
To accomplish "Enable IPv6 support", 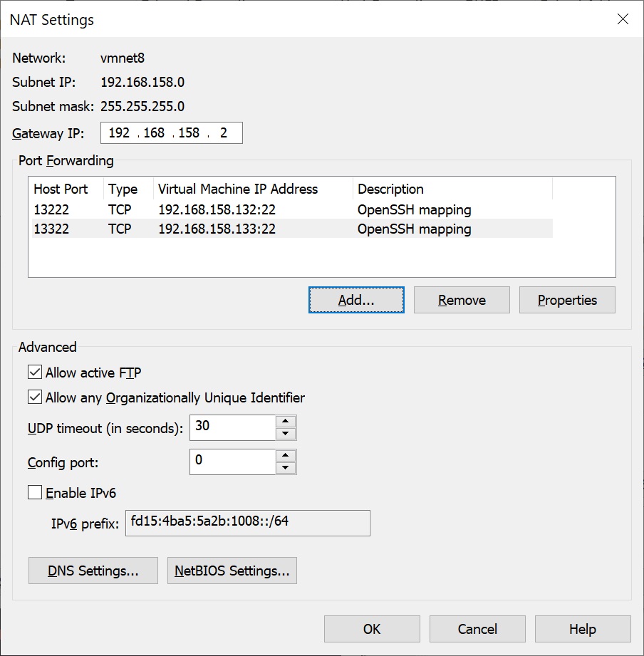I will pos(33,492).
